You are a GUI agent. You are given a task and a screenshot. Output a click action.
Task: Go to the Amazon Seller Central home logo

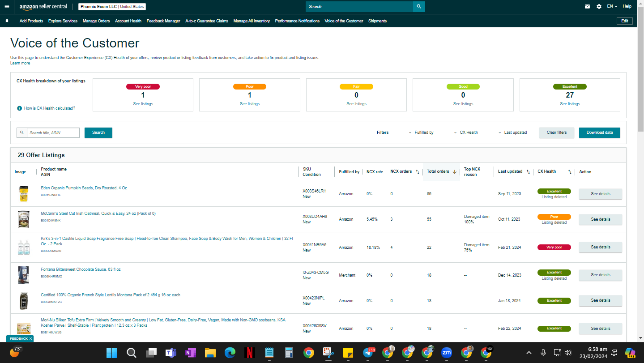point(43,7)
